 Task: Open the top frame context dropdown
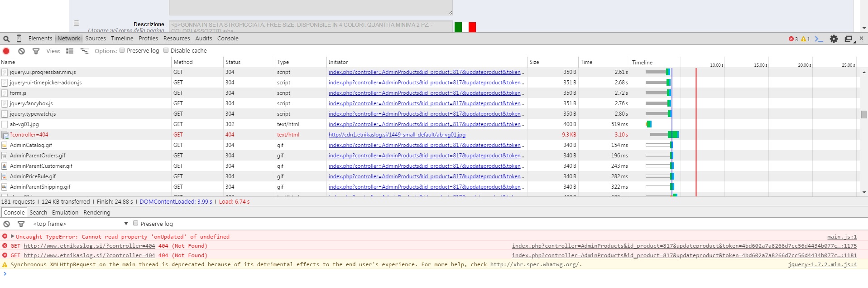coord(80,224)
